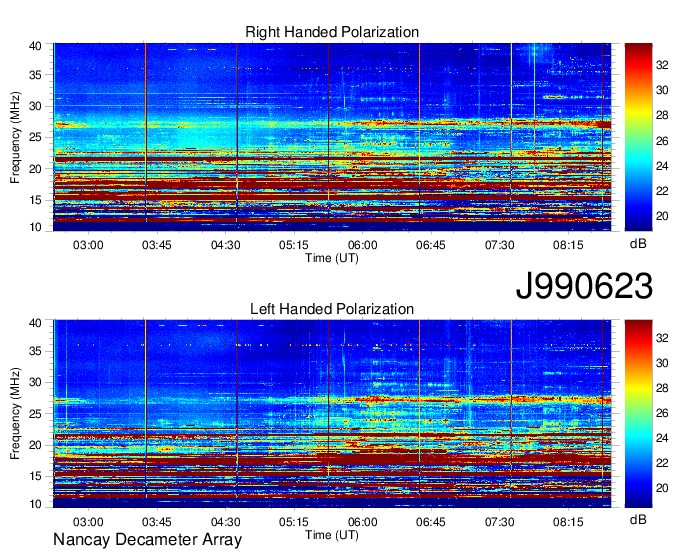Click the 05:15 time tick of Left Handed plot
The width and height of the screenshot is (680, 552).
coord(294,522)
